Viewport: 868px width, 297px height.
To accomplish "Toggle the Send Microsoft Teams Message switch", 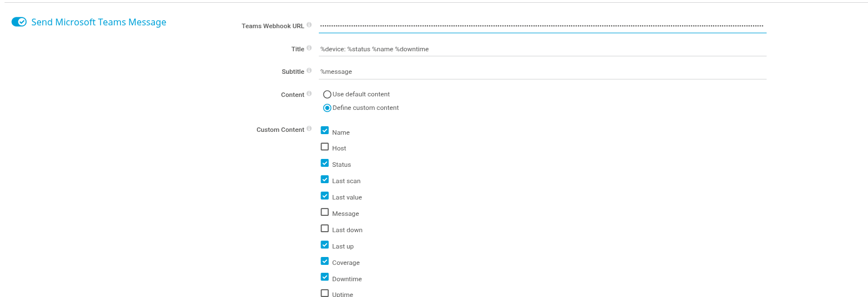I will [19, 22].
